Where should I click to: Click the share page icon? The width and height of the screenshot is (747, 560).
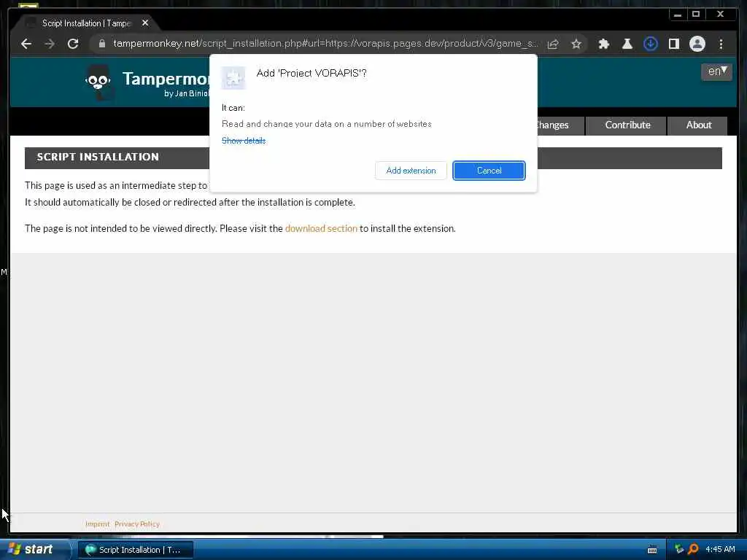click(553, 44)
